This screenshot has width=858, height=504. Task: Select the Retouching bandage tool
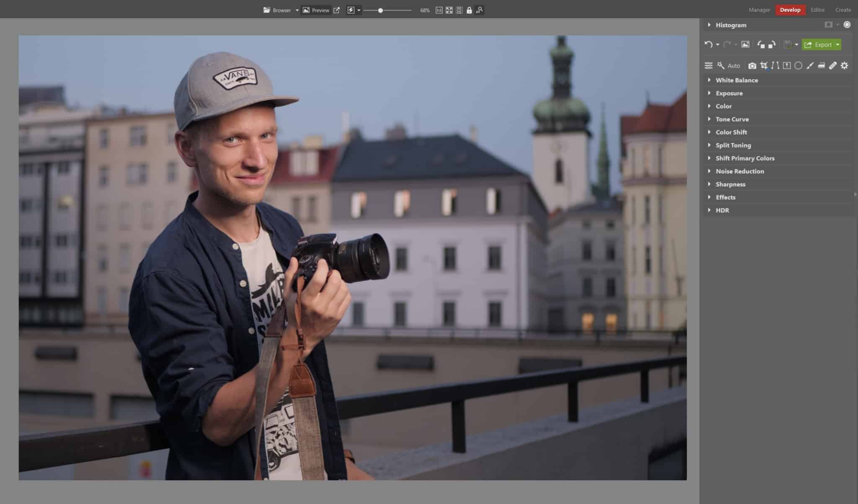(x=833, y=65)
